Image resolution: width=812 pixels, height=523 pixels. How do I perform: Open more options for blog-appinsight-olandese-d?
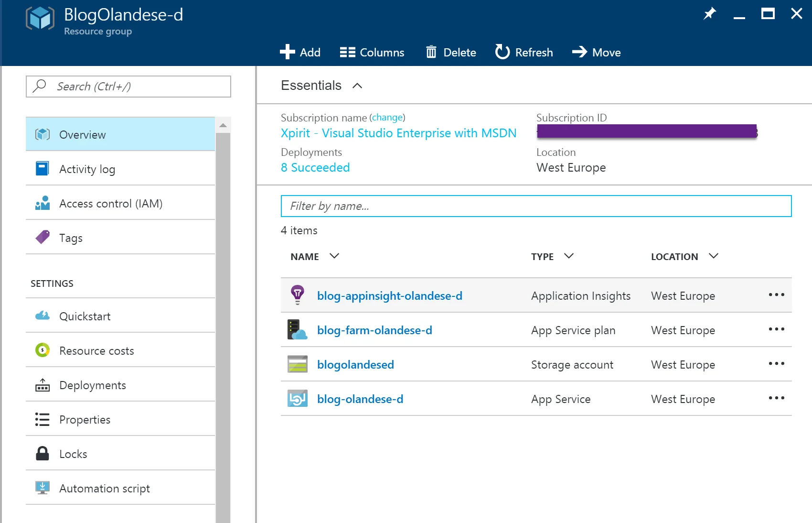[x=777, y=294]
